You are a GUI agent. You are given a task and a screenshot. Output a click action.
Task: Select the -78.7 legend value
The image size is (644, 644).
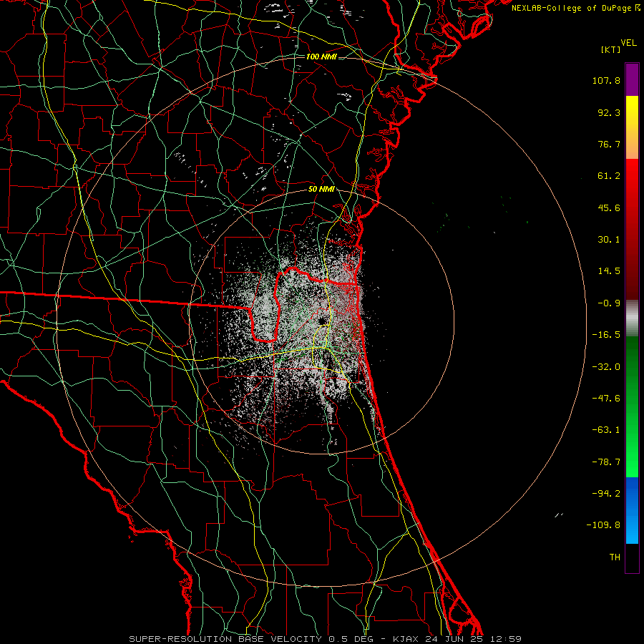pos(606,462)
